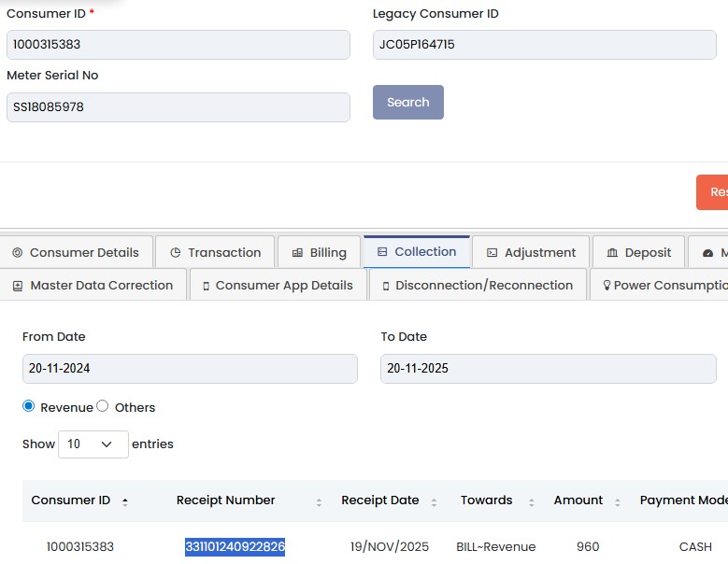The height and width of the screenshot is (564, 728).
Task: Click the gauge icon after Deposit tab
Action: 707,253
